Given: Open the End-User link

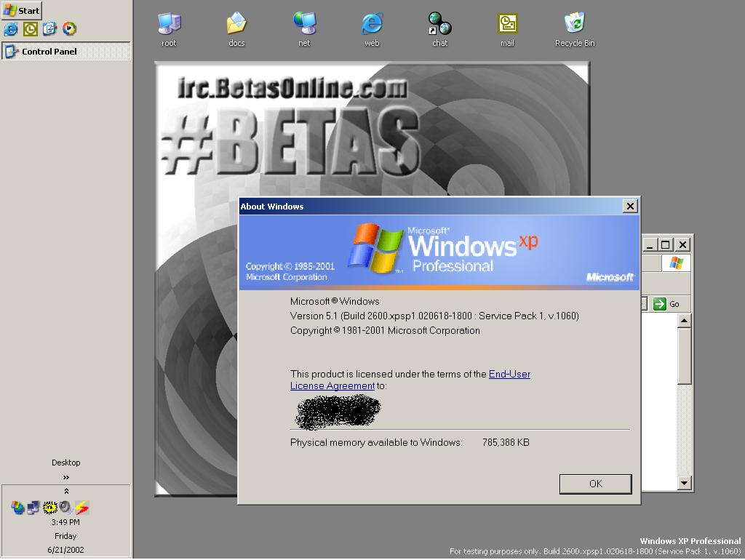Looking at the screenshot, I should point(509,374).
